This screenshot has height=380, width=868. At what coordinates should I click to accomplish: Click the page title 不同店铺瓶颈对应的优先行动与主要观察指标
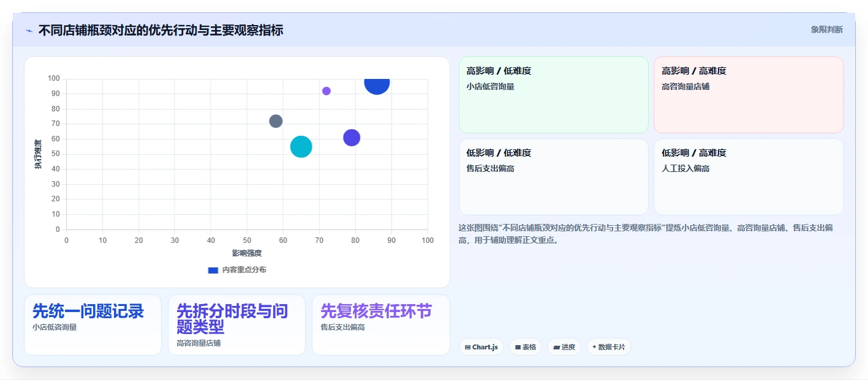coord(160,30)
